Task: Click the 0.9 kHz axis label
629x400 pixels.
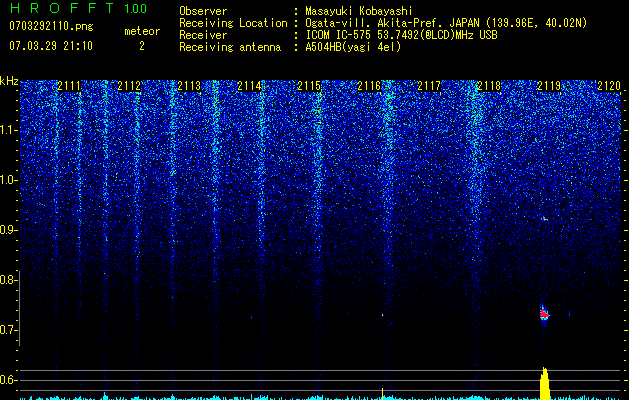Action: [9, 230]
